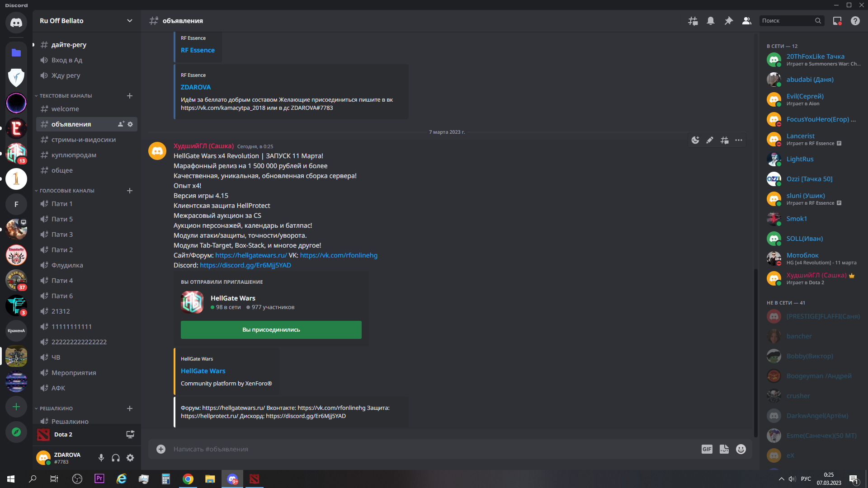
Task: Open notification settings bell icon
Action: click(711, 21)
